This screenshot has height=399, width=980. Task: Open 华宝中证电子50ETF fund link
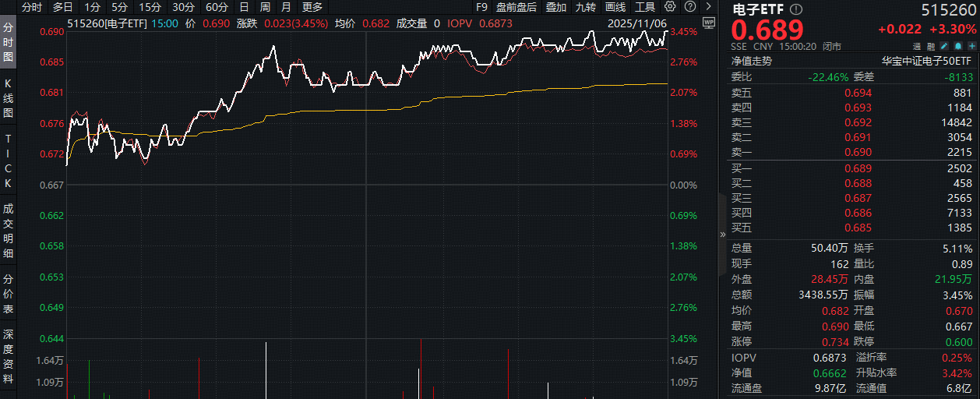pyautogui.click(x=926, y=61)
